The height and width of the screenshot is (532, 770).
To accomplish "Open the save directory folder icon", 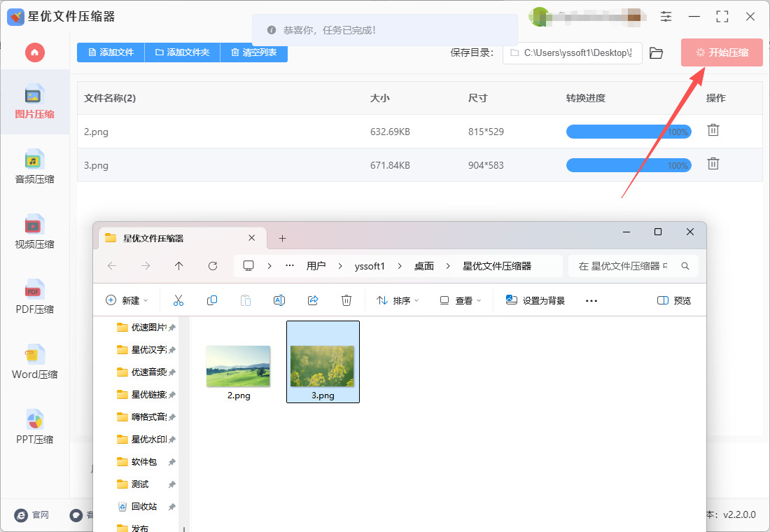I will [656, 53].
